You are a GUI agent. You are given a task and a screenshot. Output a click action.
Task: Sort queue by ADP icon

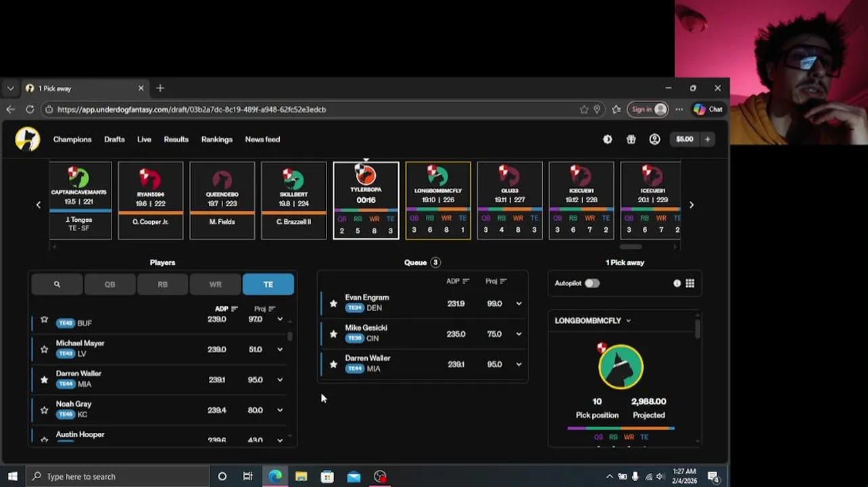coord(466,281)
